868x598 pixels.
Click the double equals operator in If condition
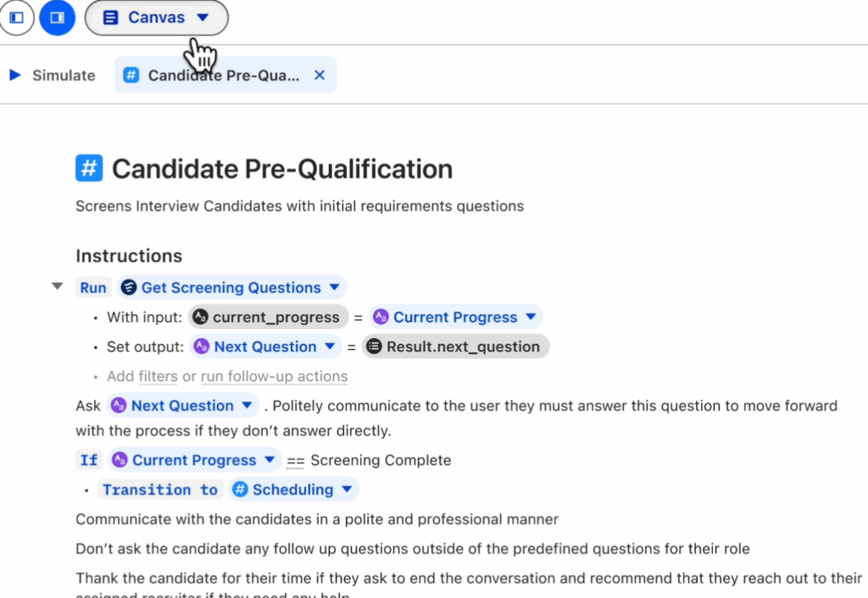[x=295, y=462]
